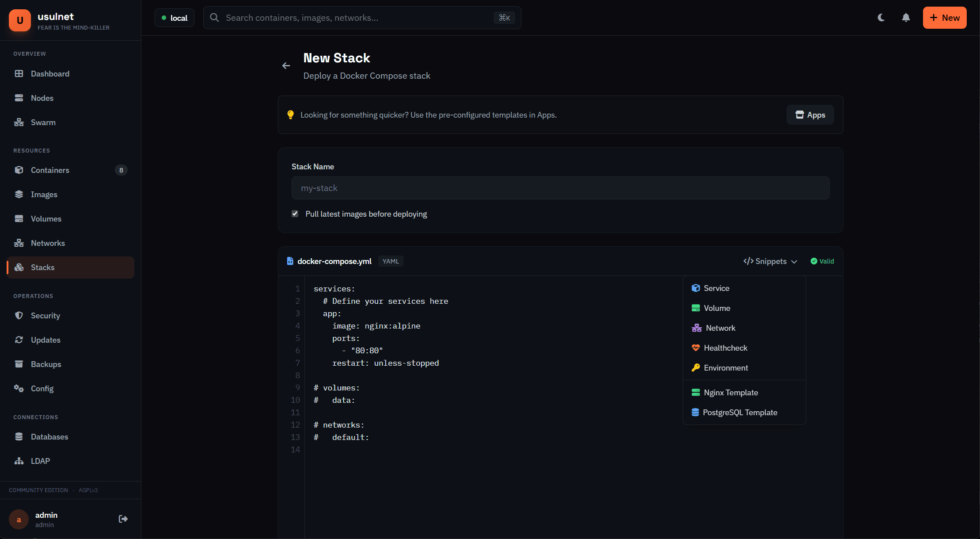Click the Valid status indicator
980x539 pixels.
click(x=822, y=261)
